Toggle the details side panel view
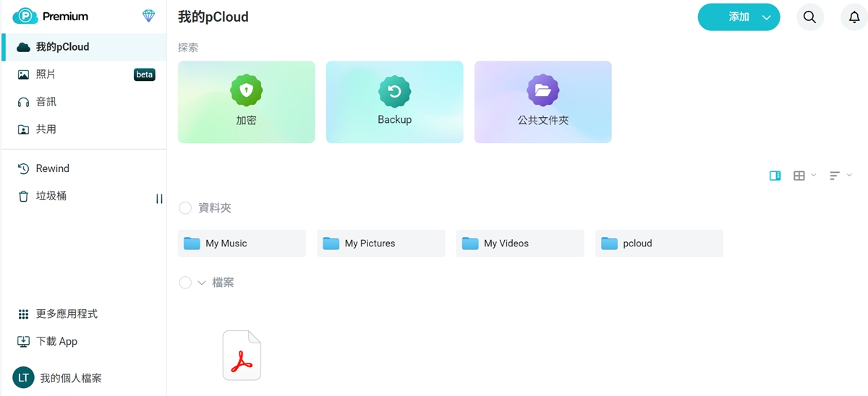 [x=775, y=176]
